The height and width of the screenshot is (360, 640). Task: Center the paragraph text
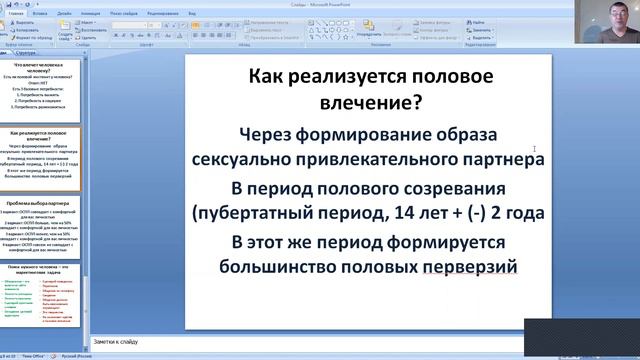pos(203,36)
